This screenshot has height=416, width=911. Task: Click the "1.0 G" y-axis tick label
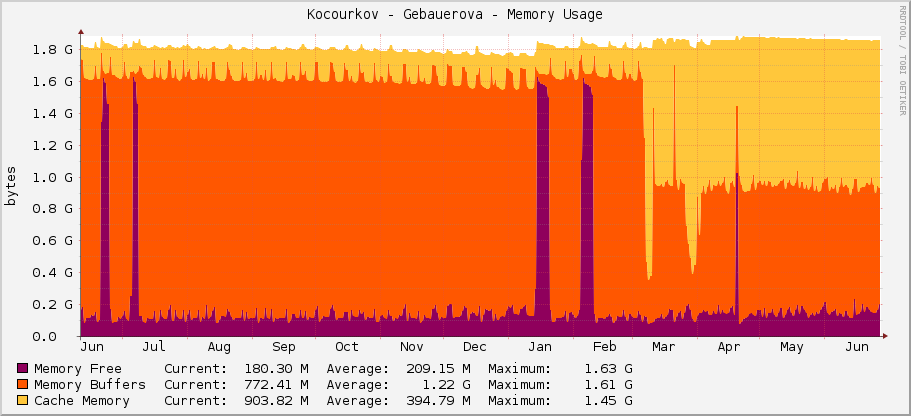point(53,177)
